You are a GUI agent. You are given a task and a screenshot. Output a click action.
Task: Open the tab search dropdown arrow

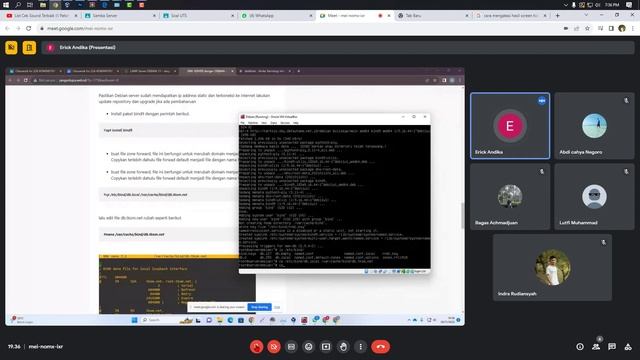(x=586, y=15)
